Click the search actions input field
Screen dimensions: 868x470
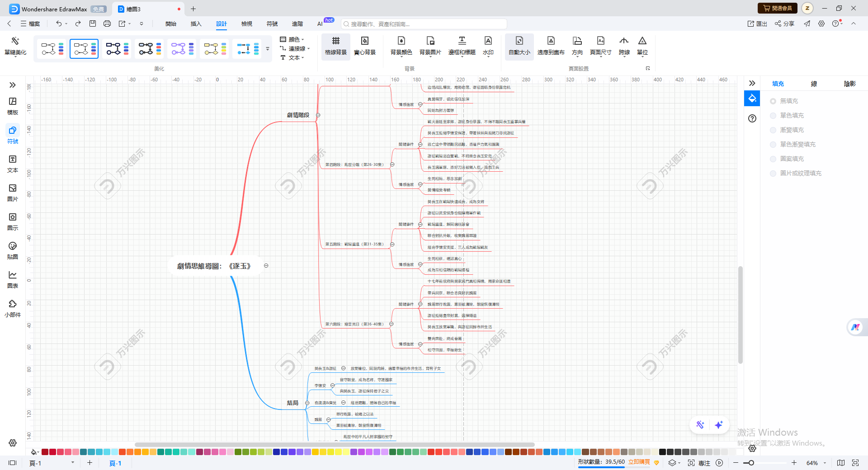click(x=425, y=24)
